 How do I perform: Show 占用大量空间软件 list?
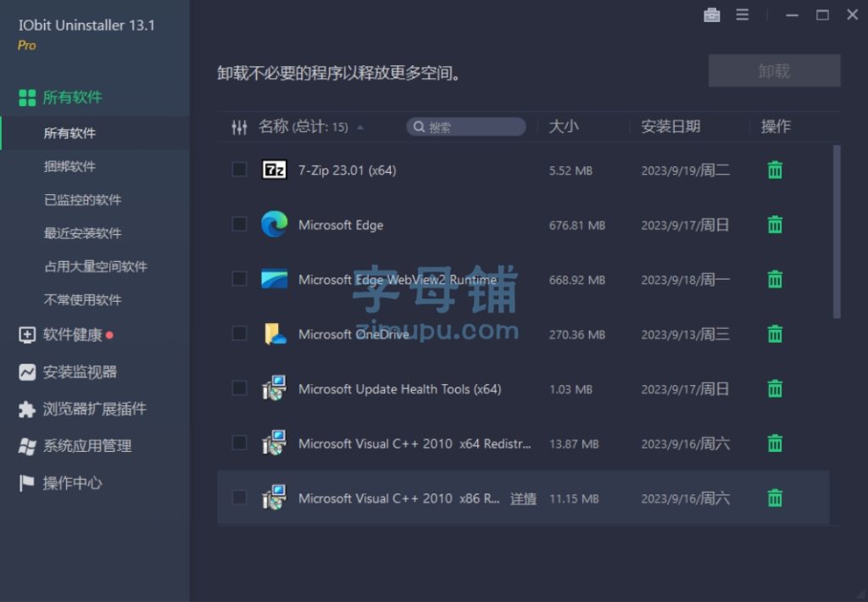click(x=96, y=266)
